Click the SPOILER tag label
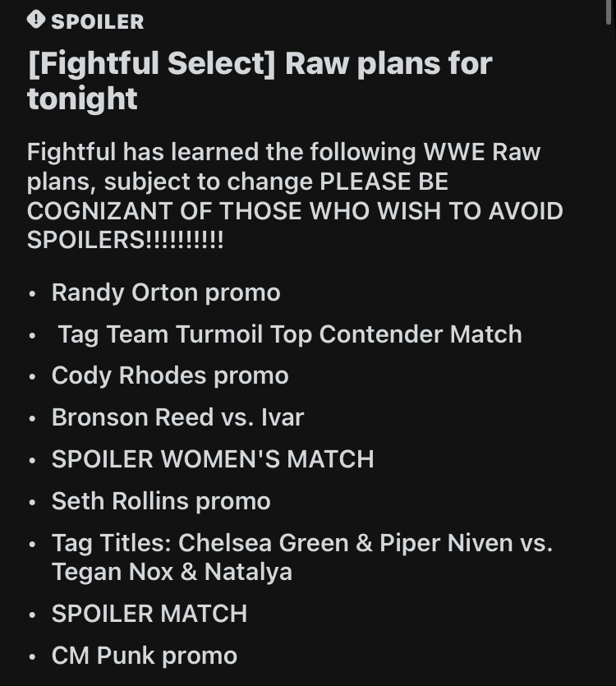This screenshot has width=616, height=686. click(97, 22)
